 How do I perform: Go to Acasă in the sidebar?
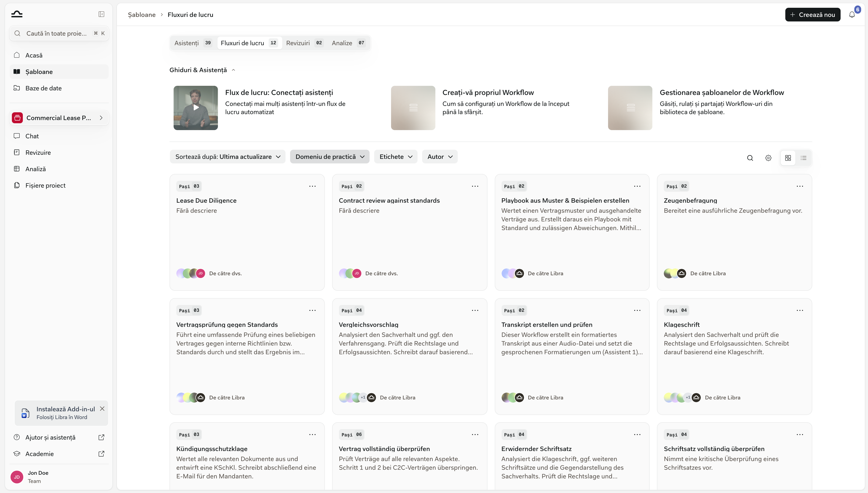59,55
